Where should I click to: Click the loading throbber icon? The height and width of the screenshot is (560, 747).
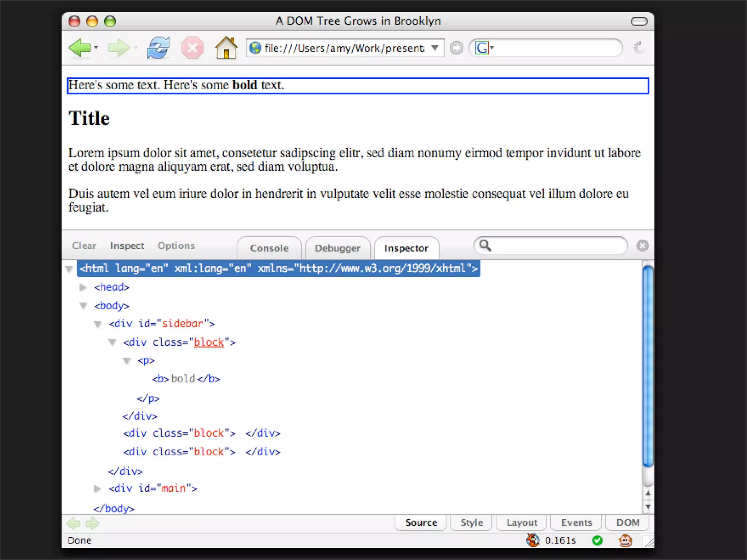[x=638, y=48]
